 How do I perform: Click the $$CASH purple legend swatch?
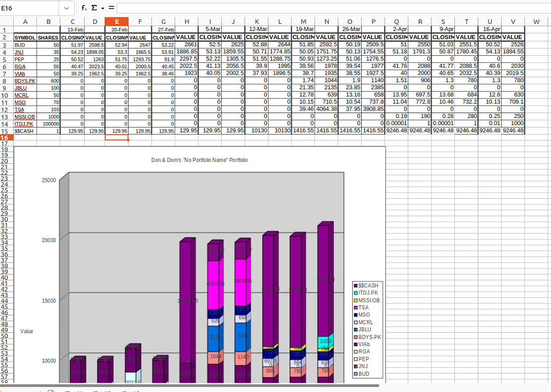point(356,285)
